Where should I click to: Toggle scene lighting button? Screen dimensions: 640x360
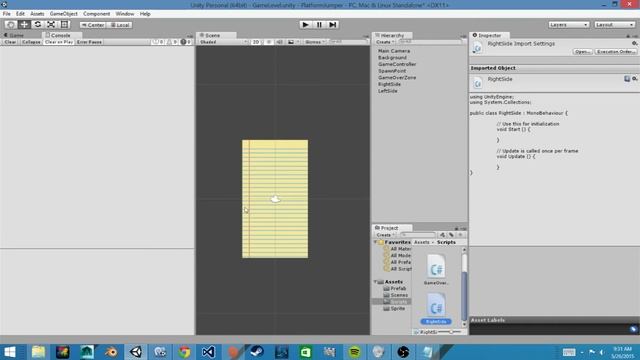(x=269, y=42)
